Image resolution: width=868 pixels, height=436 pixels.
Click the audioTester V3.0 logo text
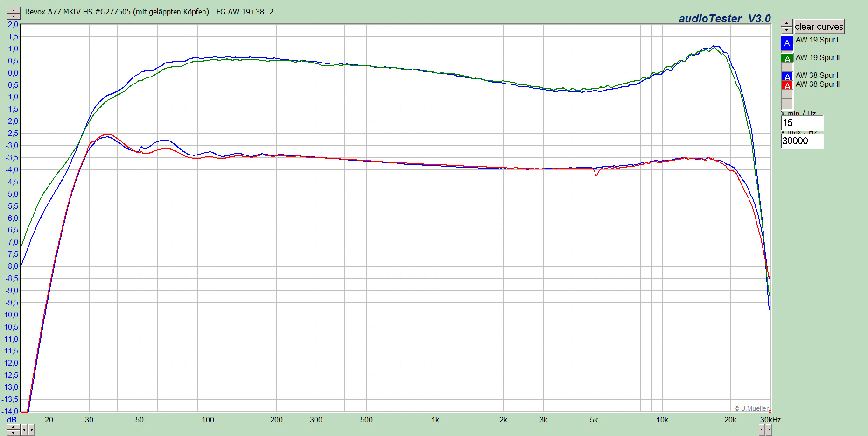click(x=725, y=19)
